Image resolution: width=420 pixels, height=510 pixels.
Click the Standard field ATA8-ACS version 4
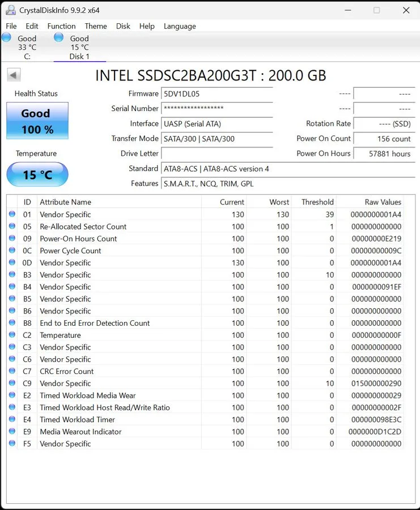tap(288, 169)
